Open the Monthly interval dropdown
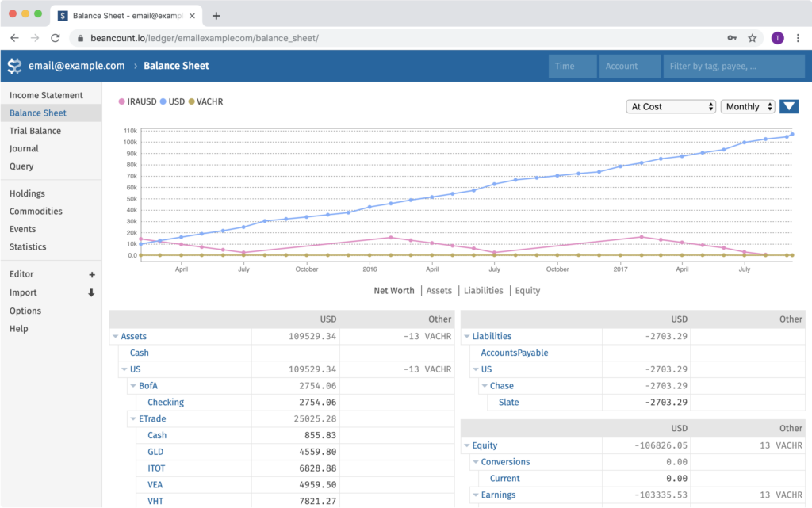 (747, 106)
